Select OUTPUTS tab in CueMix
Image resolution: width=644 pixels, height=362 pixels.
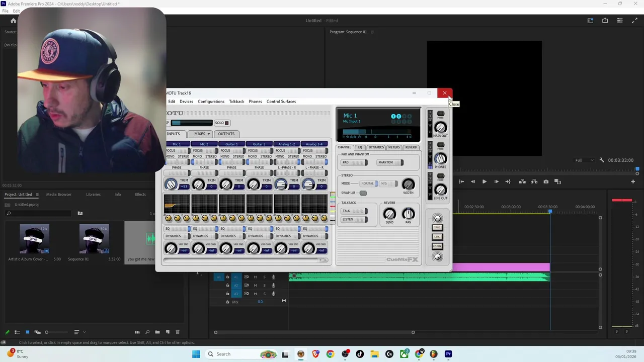[226, 134]
